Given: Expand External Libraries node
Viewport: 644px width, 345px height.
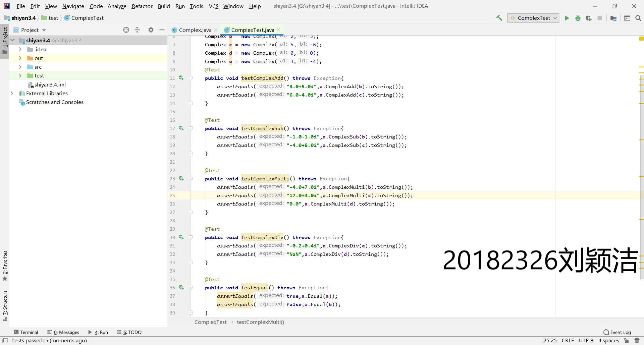Looking at the screenshot, I should (x=12, y=93).
